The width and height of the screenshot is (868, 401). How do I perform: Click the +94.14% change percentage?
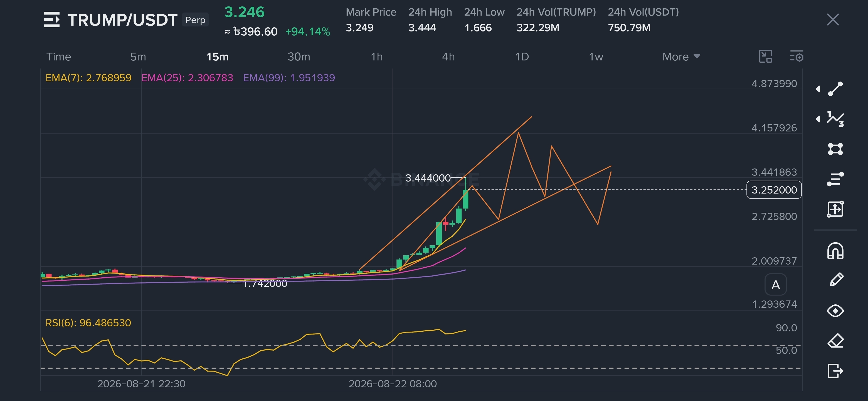coord(307,32)
